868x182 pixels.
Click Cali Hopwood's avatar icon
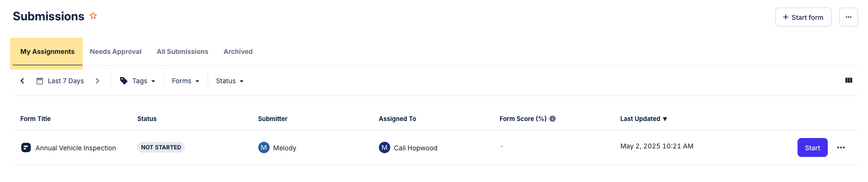pyautogui.click(x=385, y=147)
